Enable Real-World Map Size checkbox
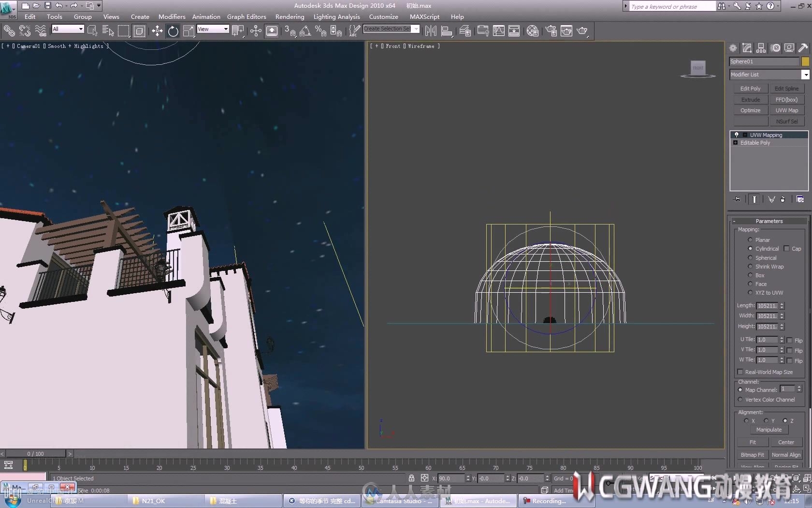The width and height of the screenshot is (812, 508). [740, 372]
